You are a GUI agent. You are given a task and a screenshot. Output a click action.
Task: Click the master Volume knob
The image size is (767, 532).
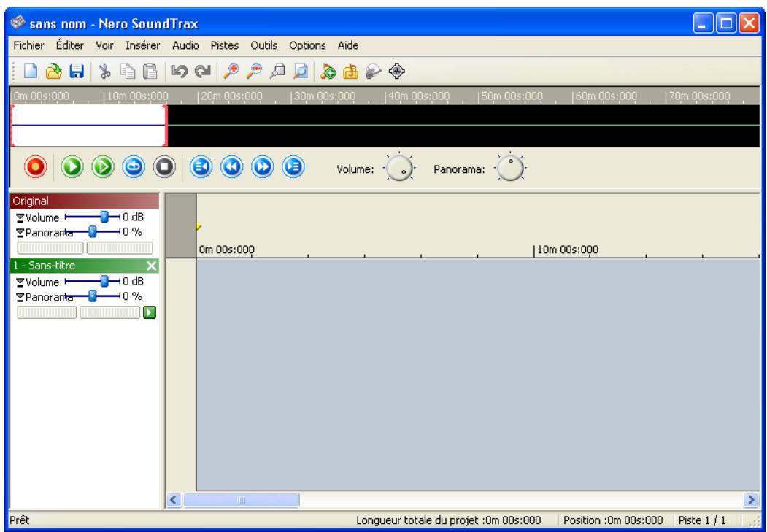[399, 168]
